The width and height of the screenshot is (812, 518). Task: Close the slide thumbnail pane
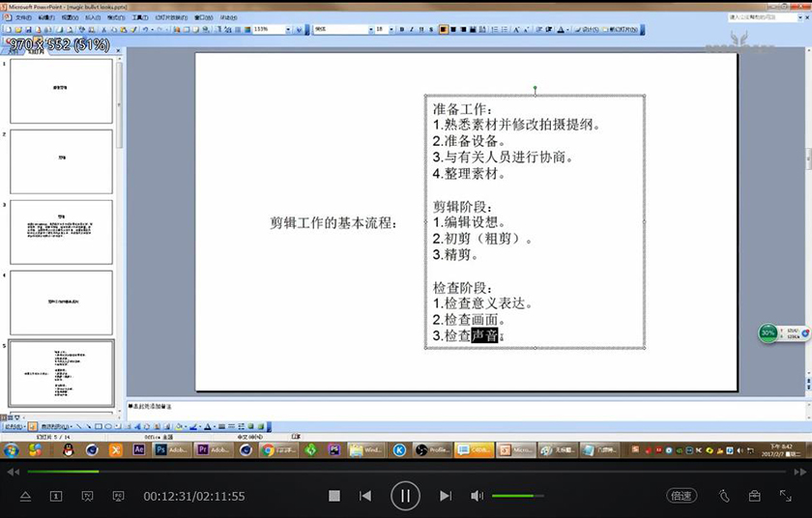click(x=118, y=50)
